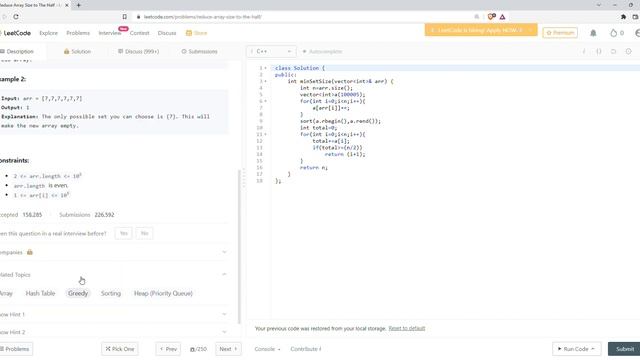Open Interview in the top navigation
Viewport: 640px width, 360px height.
click(110, 33)
